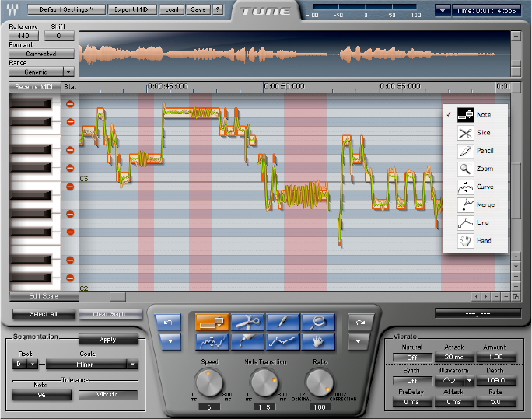Viewport: 532px width, 419px height.
Task: Click the Redo arrow button
Action: (x=359, y=323)
